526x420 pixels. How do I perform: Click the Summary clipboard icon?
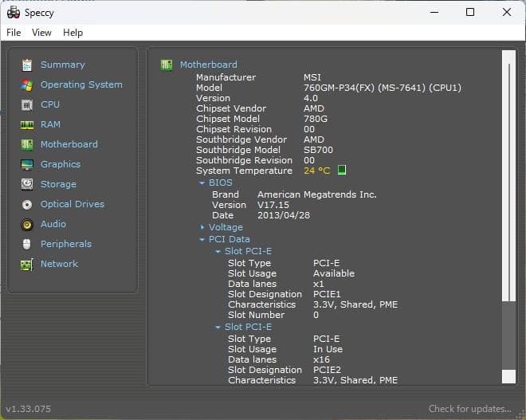pyautogui.click(x=27, y=65)
